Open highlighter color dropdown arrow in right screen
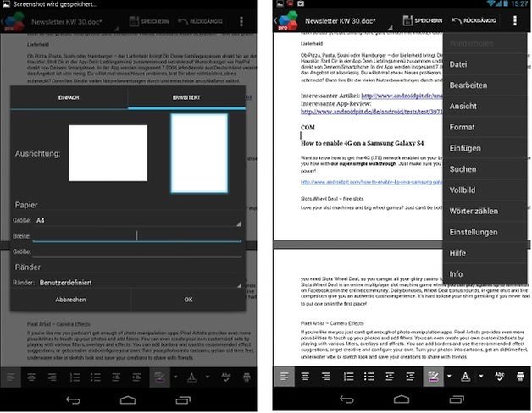 coord(449,376)
